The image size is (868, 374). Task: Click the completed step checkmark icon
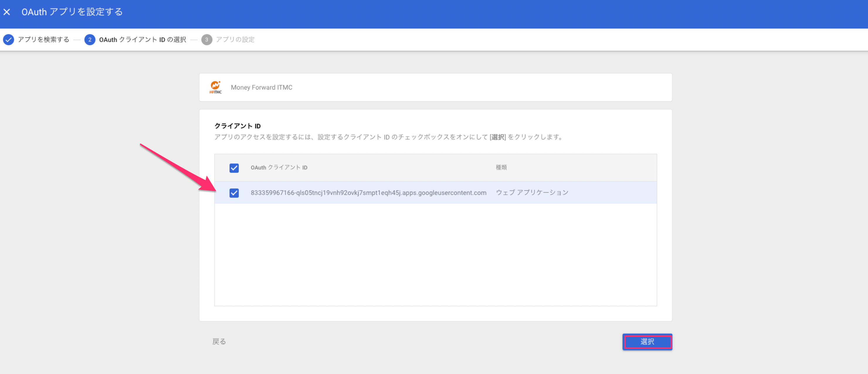pos(9,40)
